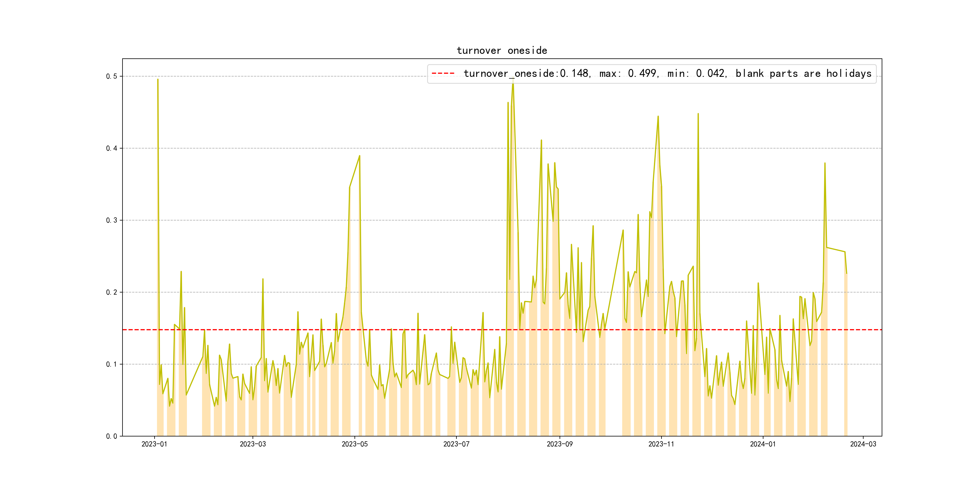Click the 2023-11 x-axis date label

(x=661, y=444)
